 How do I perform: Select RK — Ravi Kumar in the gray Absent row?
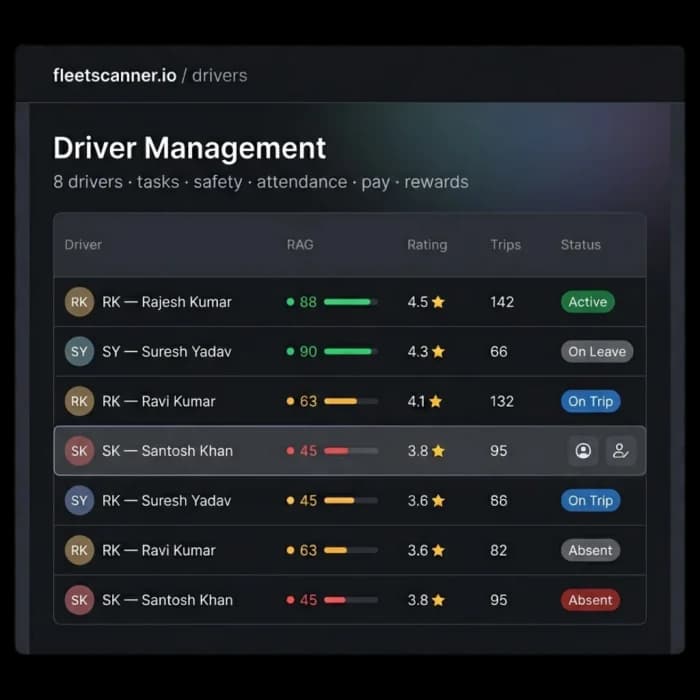(x=159, y=550)
